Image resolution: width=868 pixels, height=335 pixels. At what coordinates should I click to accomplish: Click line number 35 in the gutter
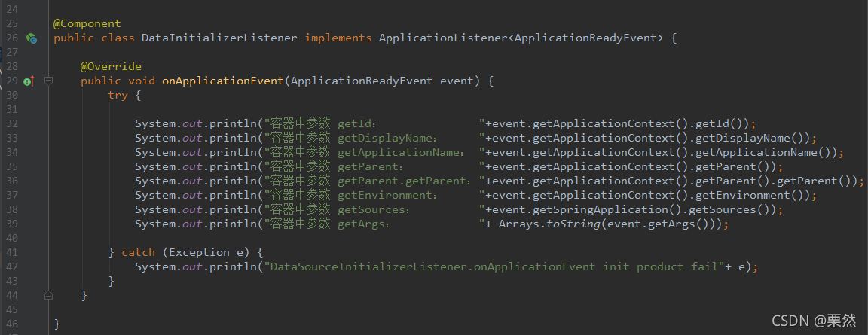(11, 167)
